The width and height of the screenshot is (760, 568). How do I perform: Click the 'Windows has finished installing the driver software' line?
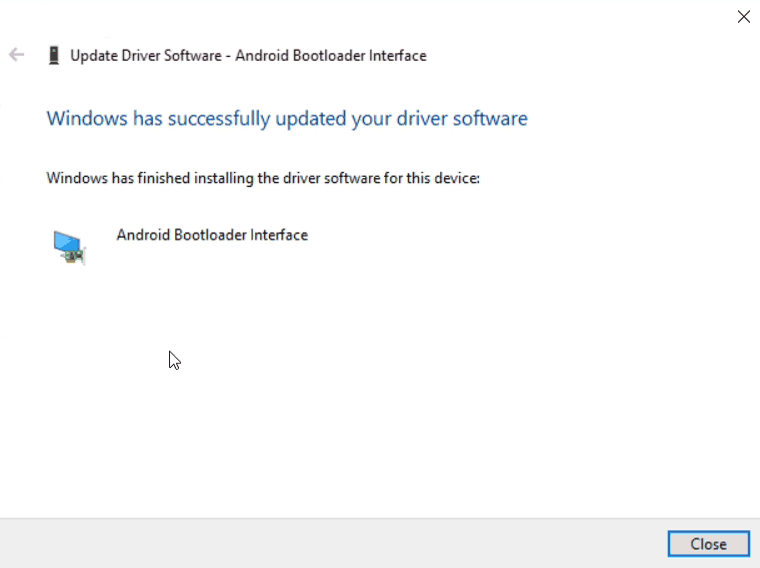point(263,178)
